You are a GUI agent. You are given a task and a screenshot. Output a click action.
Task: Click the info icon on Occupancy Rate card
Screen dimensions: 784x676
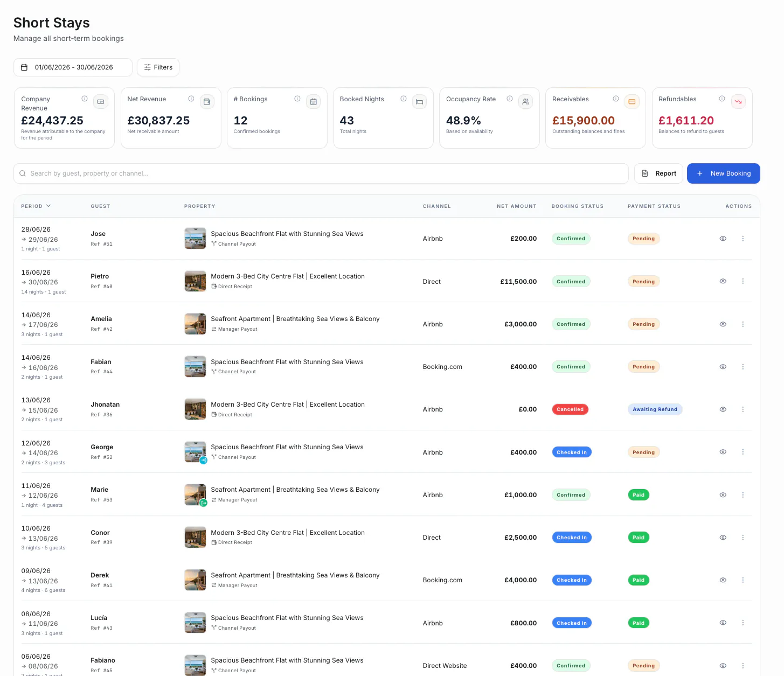(x=509, y=99)
